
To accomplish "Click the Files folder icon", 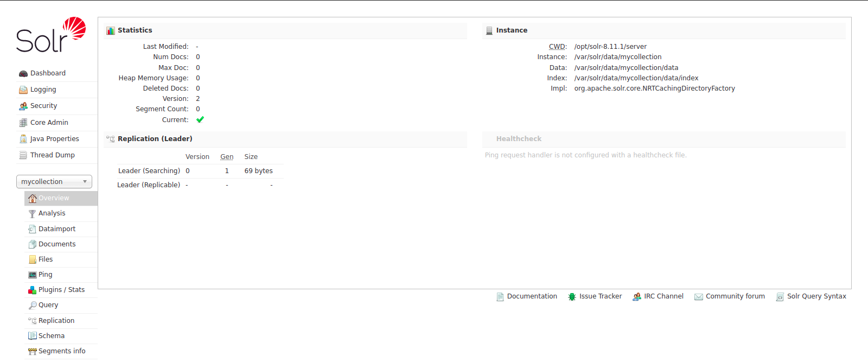I will [33, 259].
